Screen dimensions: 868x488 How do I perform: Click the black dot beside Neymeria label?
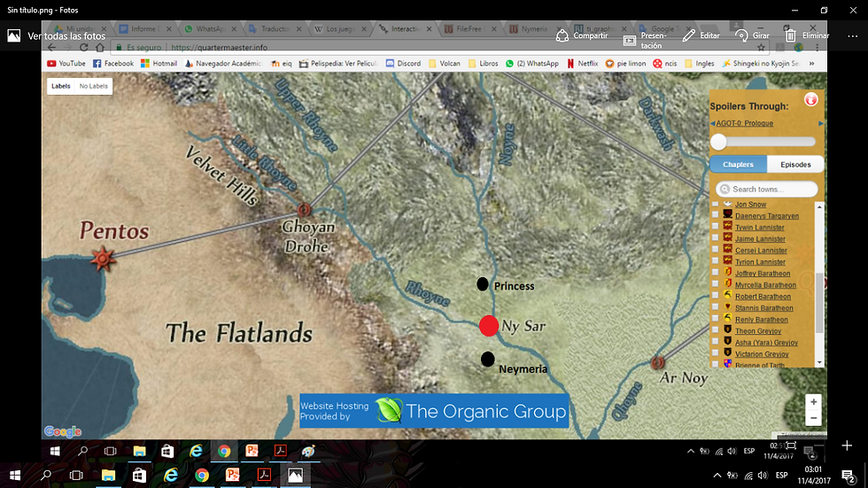click(488, 359)
